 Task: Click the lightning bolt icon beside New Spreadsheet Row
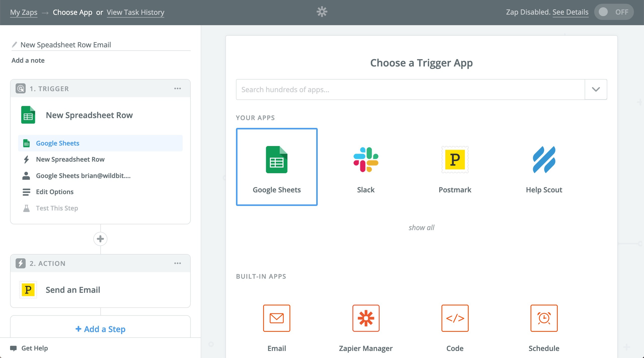(x=26, y=159)
